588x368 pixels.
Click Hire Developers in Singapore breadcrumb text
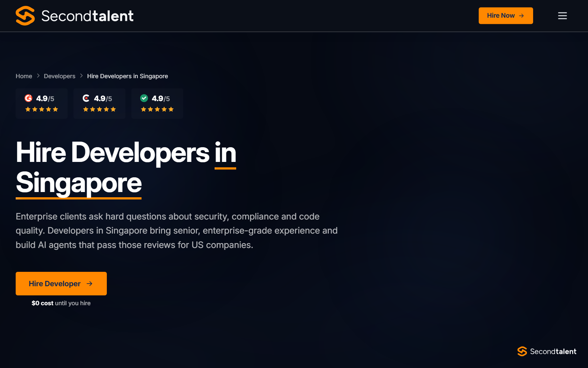coord(127,76)
